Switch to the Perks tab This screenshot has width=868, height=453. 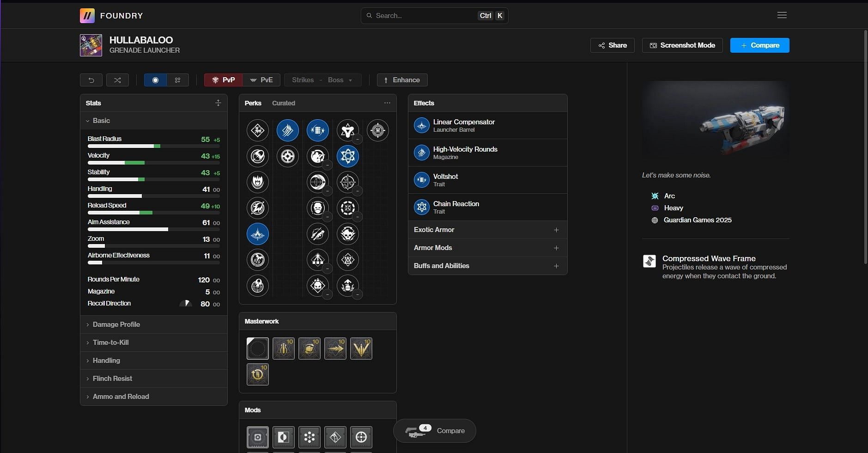(253, 103)
